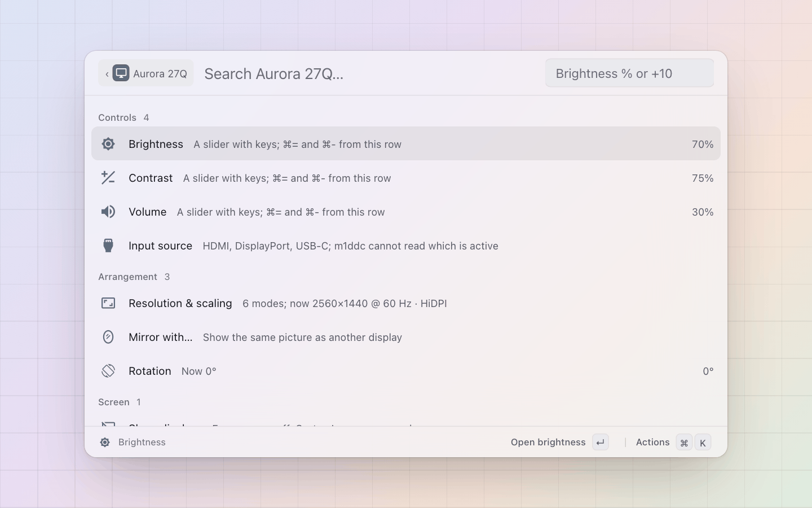This screenshot has height=508, width=812.
Task: Click the Open brightness action
Action: (559, 443)
